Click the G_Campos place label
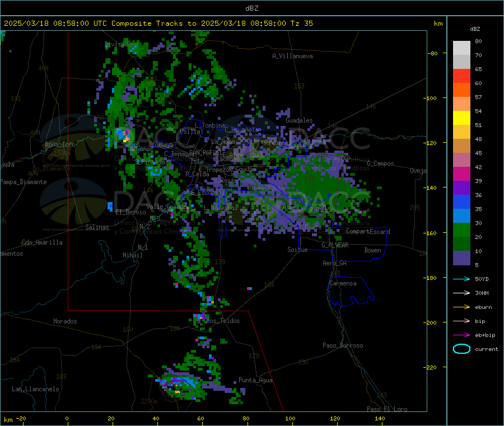504x426 pixels. tap(380, 163)
